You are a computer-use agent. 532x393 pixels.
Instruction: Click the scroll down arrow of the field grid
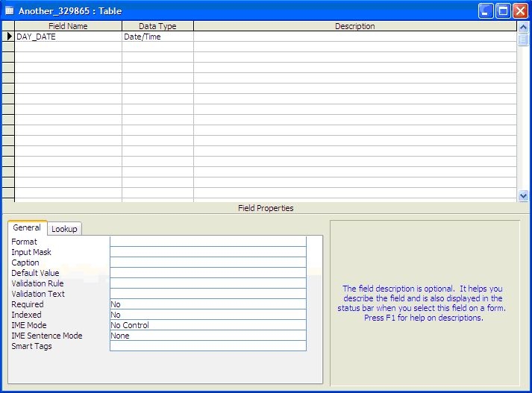pyautogui.click(x=523, y=195)
